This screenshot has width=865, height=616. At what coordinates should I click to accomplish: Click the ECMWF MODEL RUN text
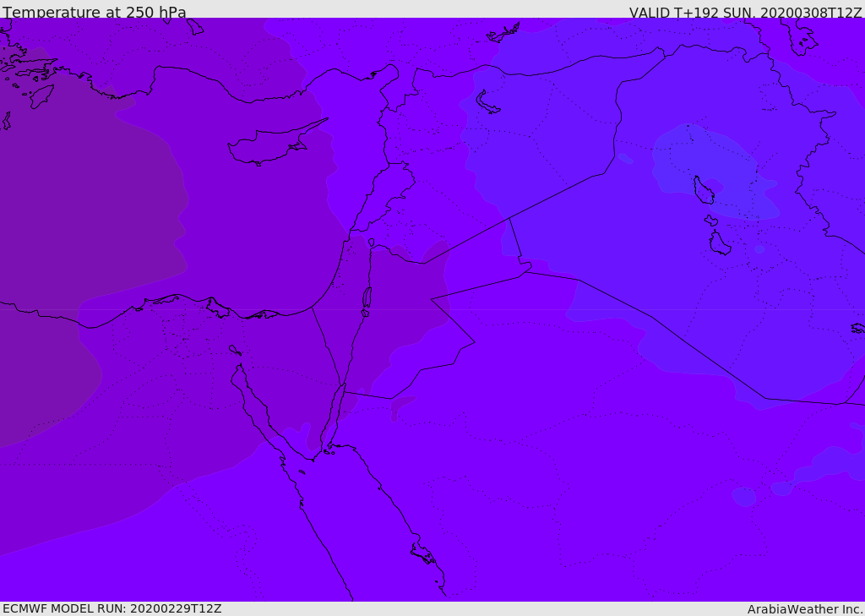(112, 608)
